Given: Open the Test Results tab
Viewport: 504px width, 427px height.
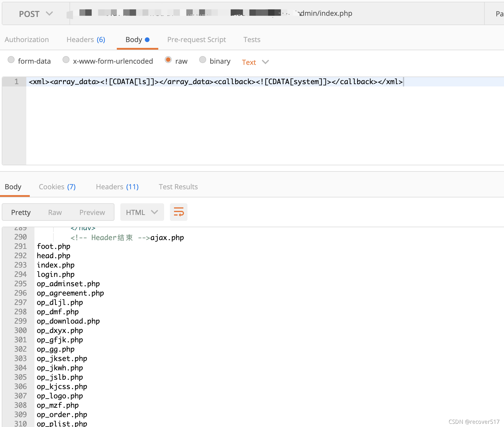Looking at the screenshot, I should click(x=178, y=187).
